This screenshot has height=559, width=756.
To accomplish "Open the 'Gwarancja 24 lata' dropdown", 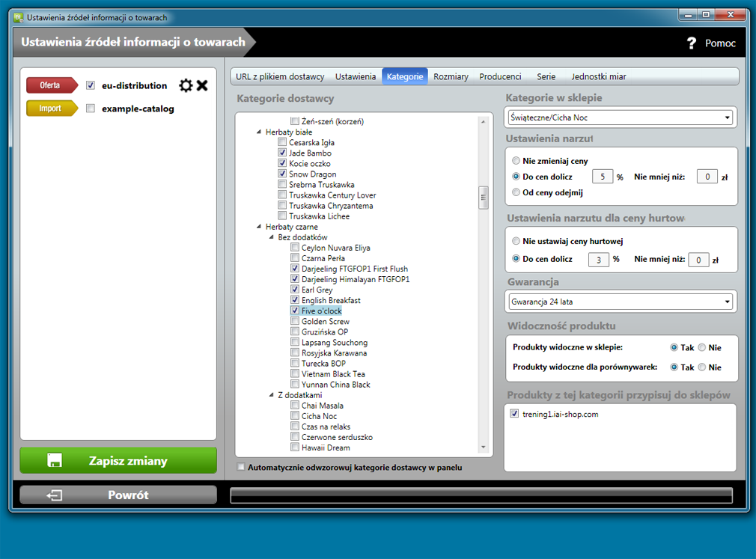I will [x=620, y=302].
